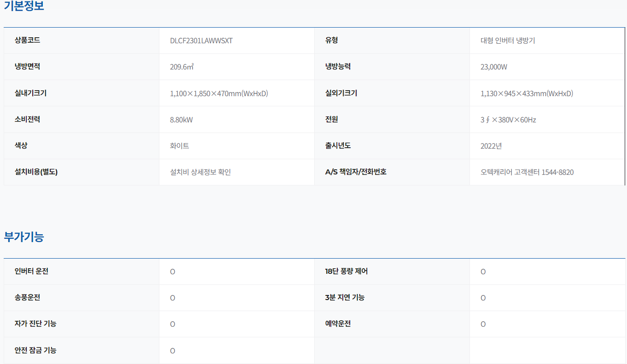The height and width of the screenshot is (364, 627).
Task: Click the 안전 잠금 기능 label
Action: (x=35, y=350)
